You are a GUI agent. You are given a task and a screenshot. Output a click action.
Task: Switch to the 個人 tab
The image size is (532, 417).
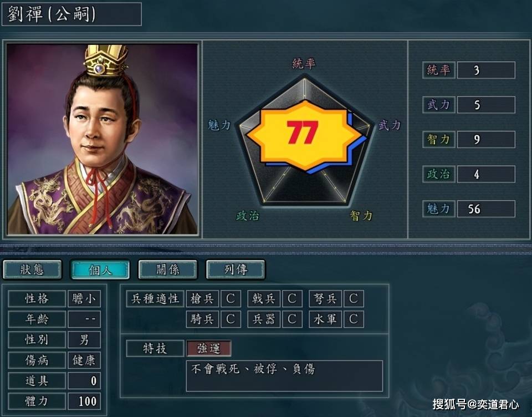click(100, 269)
